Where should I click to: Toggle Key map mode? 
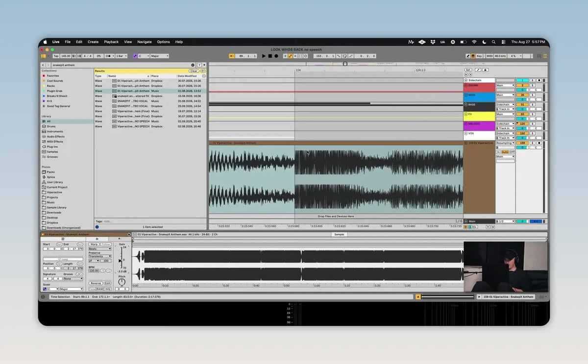(479, 56)
